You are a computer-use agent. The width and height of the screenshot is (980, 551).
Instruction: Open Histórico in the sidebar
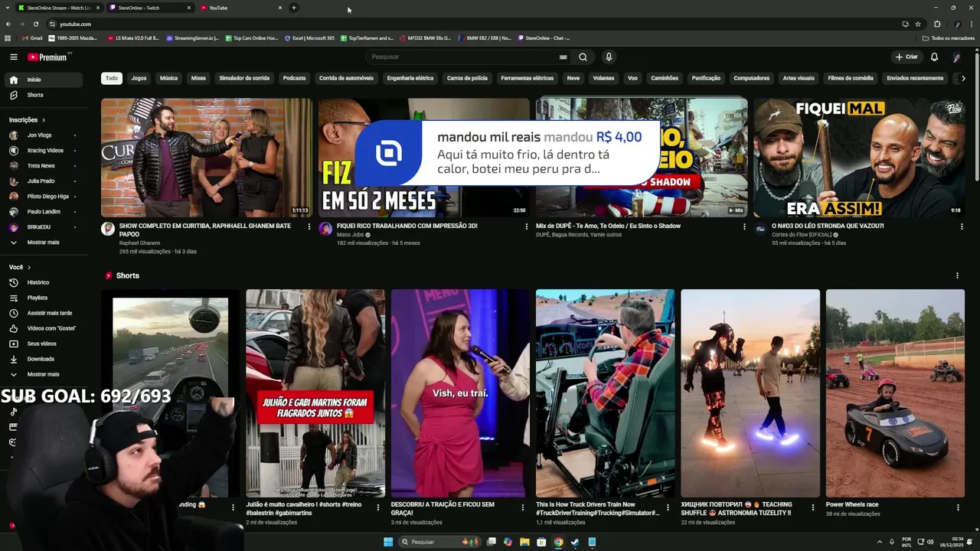coord(44,282)
